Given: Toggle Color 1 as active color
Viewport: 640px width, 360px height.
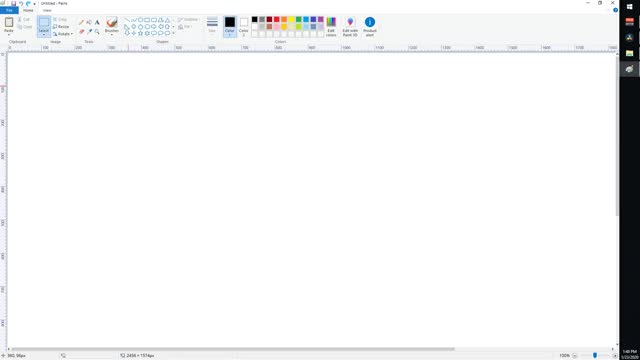Looking at the screenshot, I should (230, 27).
